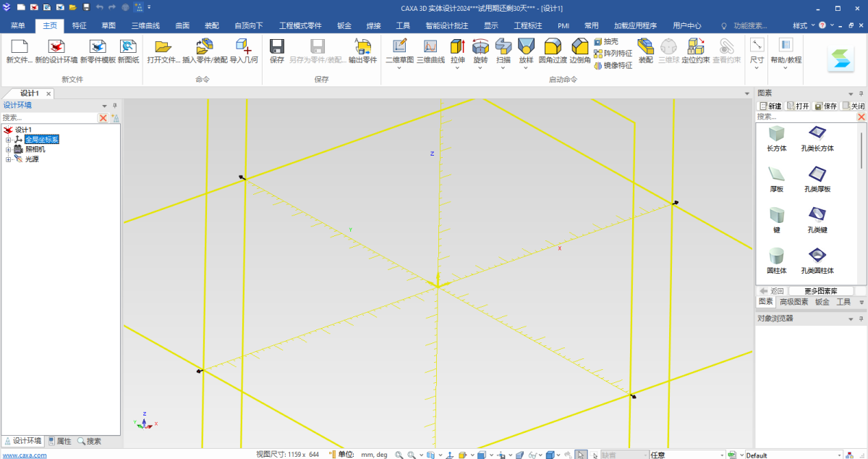Click the 更多图素库 button

[x=821, y=290]
